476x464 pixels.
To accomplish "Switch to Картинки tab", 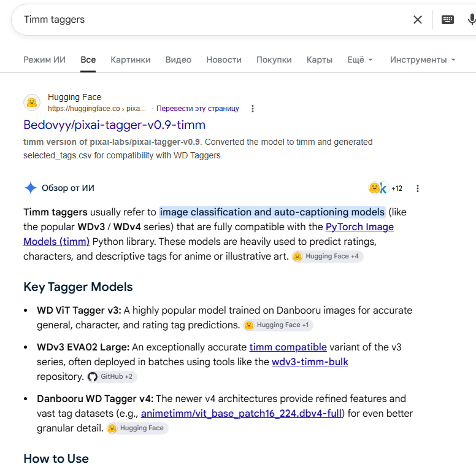I will [x=131, y=60].
